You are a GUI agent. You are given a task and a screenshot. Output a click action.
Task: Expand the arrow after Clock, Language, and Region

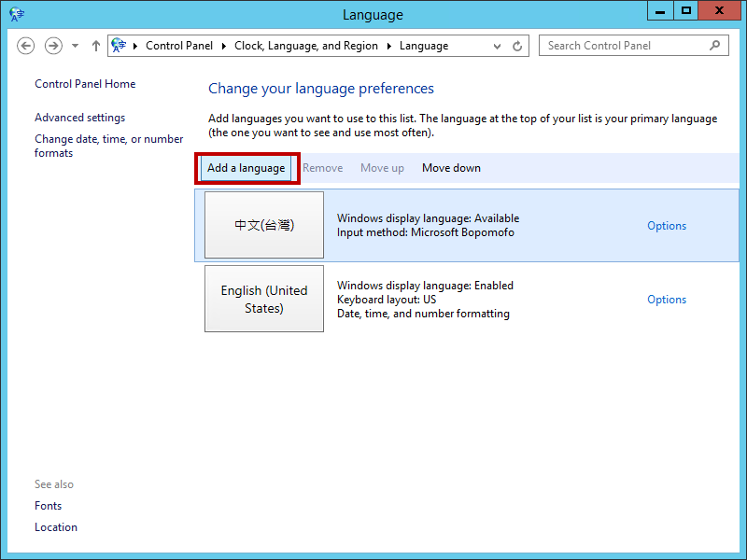(x=388, y=46)
